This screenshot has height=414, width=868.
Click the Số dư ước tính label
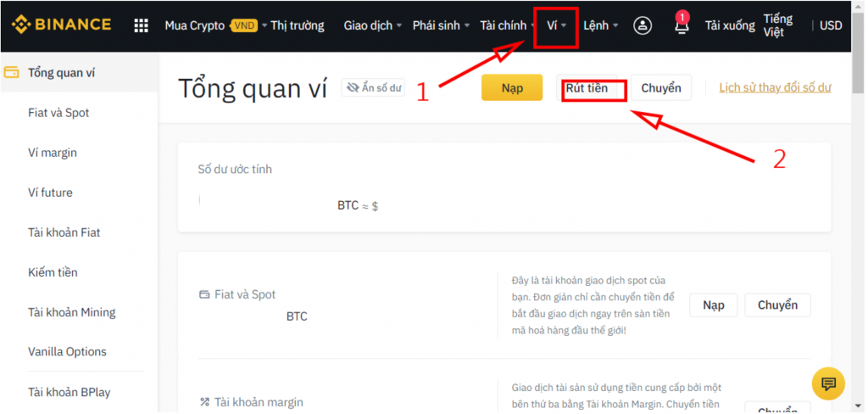[235, 169]
